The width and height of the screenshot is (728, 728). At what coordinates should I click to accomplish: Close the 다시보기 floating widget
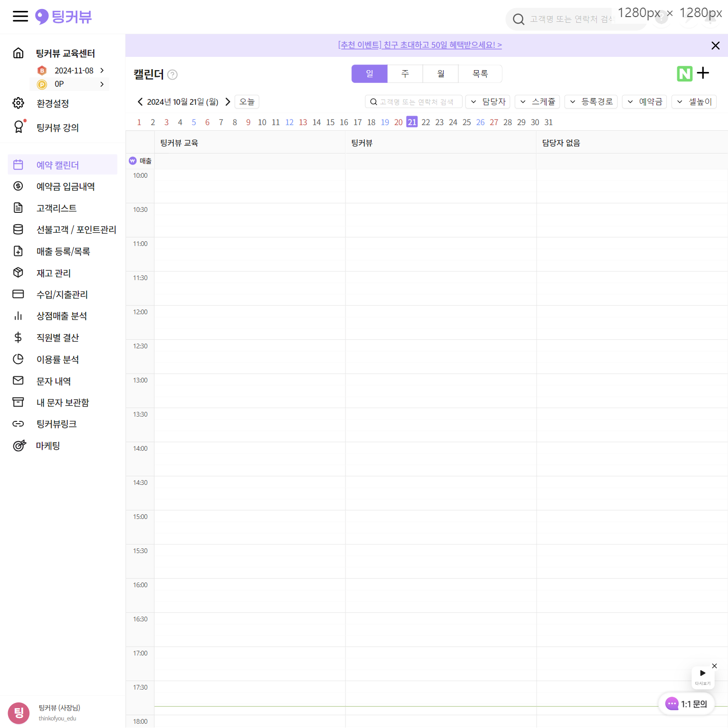point(715,666)
